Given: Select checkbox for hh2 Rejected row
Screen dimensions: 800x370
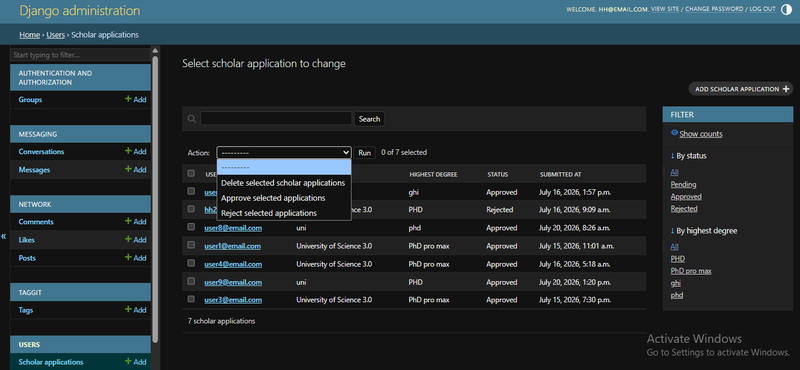Looking at the screenshot, I should tap(191, 209).
